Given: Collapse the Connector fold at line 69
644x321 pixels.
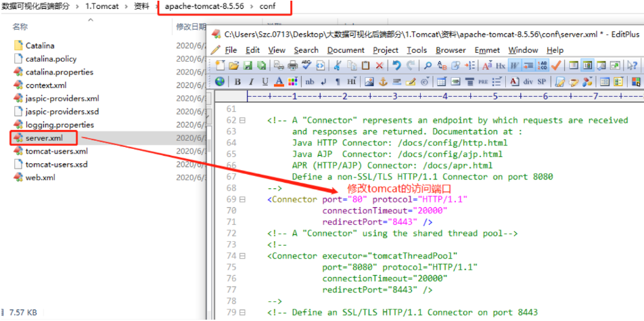Looking at the screenshot, I should pyautogui.click(x=242, y=199).
